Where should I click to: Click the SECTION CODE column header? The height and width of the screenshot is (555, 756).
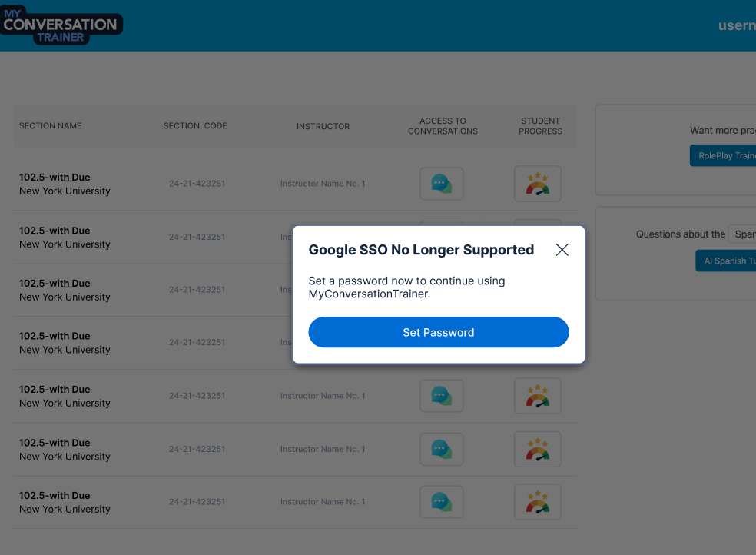pyautogui.click(x=195, y=126)
